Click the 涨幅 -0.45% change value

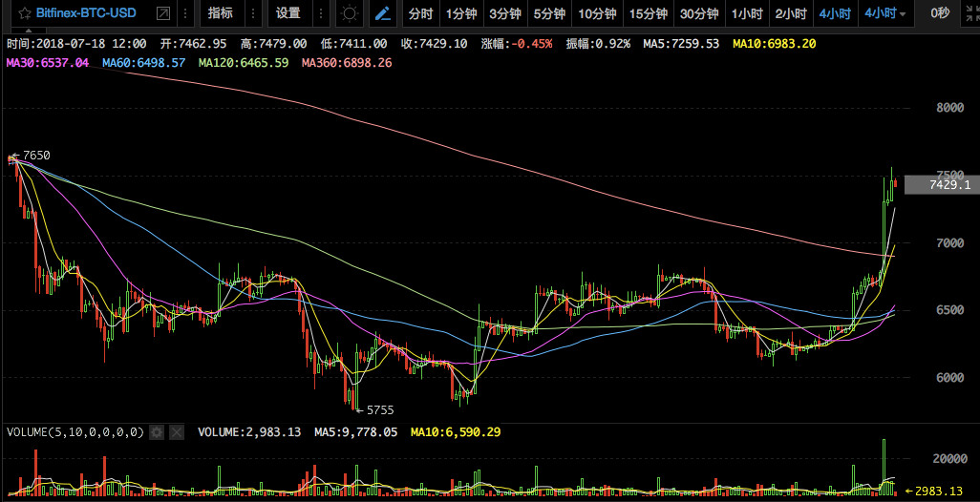517,44
